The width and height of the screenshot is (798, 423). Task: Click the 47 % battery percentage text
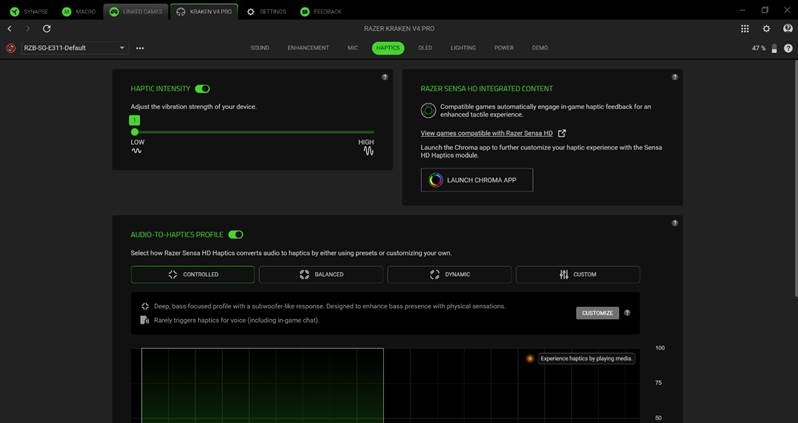coord(759,48)
